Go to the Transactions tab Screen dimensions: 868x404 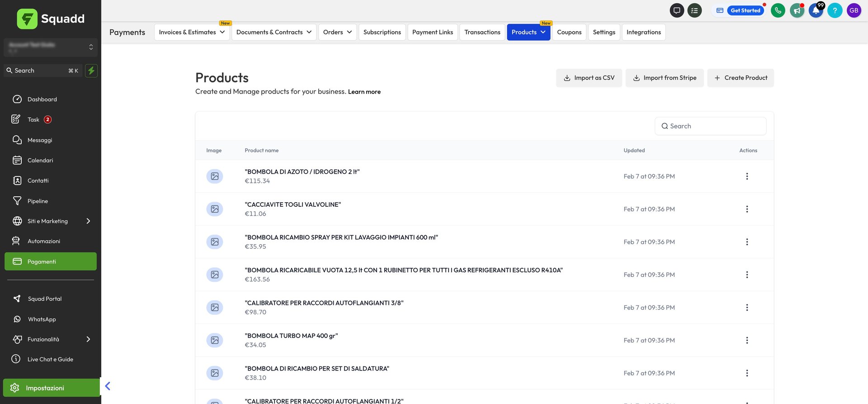click(482, 32)
